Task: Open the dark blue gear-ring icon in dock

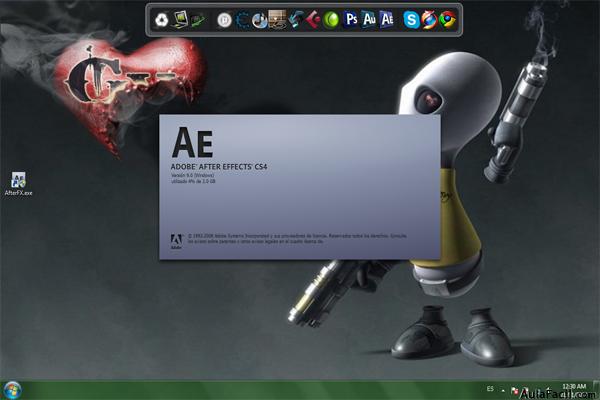Action: coord(243,20)
